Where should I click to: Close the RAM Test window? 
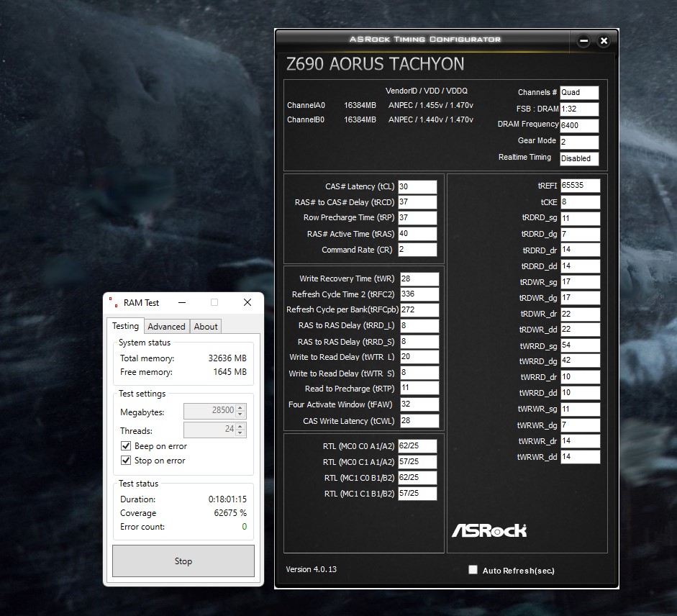coord(247,303)
